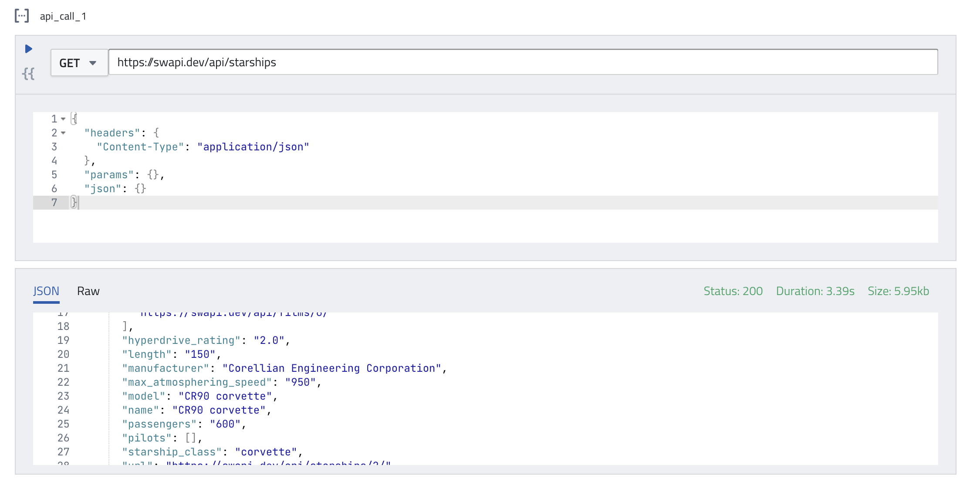Rename the api_call_1 block title
Screen dimensions: 980x489
point(63,16)
